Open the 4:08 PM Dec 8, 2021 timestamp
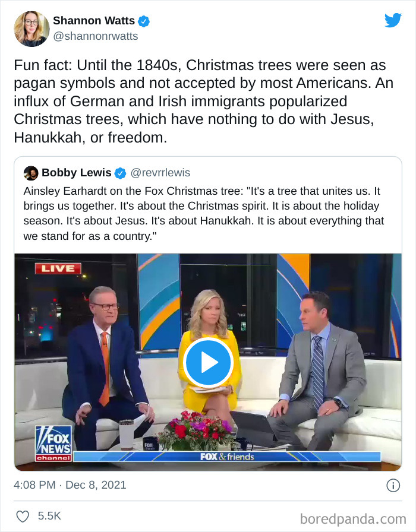This screenshot has height=532, width=416. pyautogui.click(x=70, y=485)
